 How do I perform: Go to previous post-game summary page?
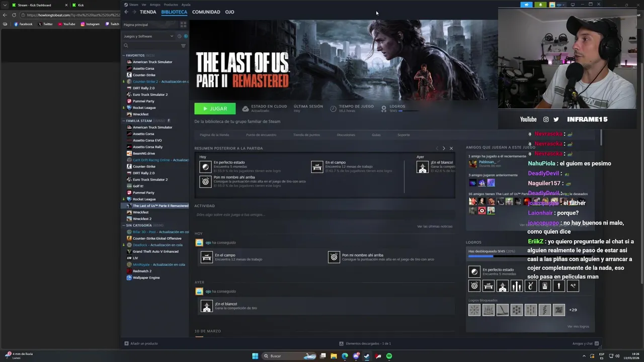436,148
